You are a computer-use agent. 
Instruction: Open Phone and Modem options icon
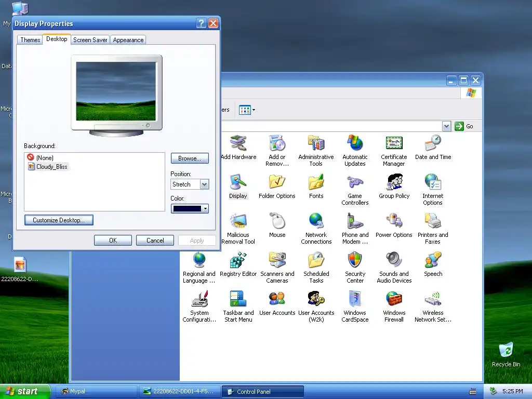[x=355, y=221]
